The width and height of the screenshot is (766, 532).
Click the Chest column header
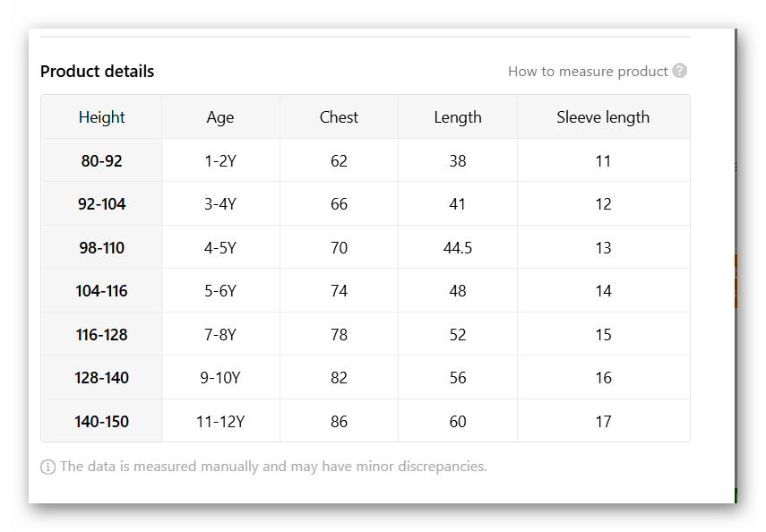(x=339, y=117)
